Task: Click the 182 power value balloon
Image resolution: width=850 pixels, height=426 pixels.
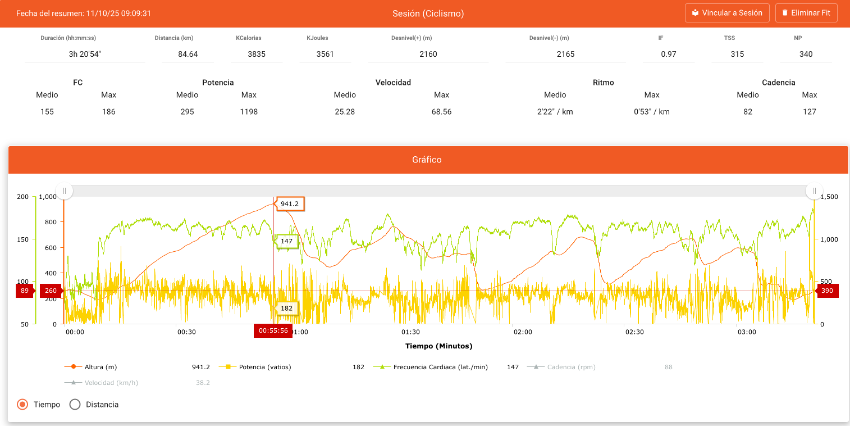Action: click(287, 308)
